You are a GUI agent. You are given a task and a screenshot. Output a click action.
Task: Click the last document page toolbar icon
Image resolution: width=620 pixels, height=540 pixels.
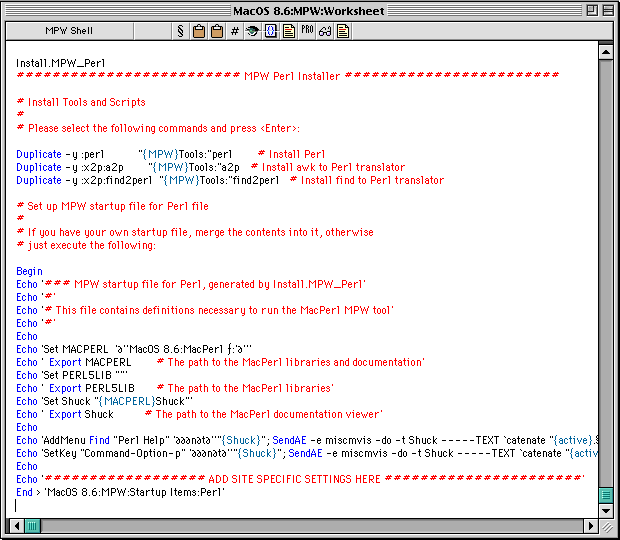343,31
